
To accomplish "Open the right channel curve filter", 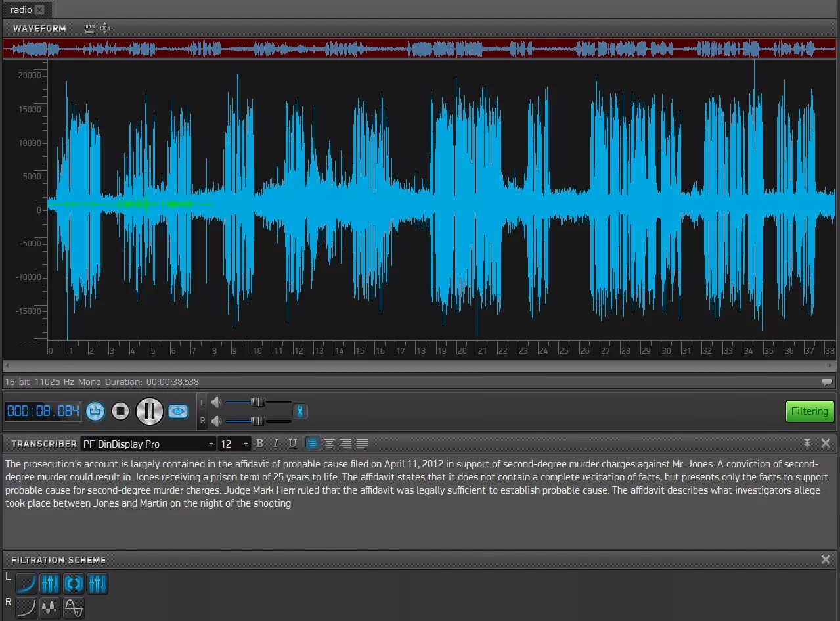I will click(x=26, y=608).
